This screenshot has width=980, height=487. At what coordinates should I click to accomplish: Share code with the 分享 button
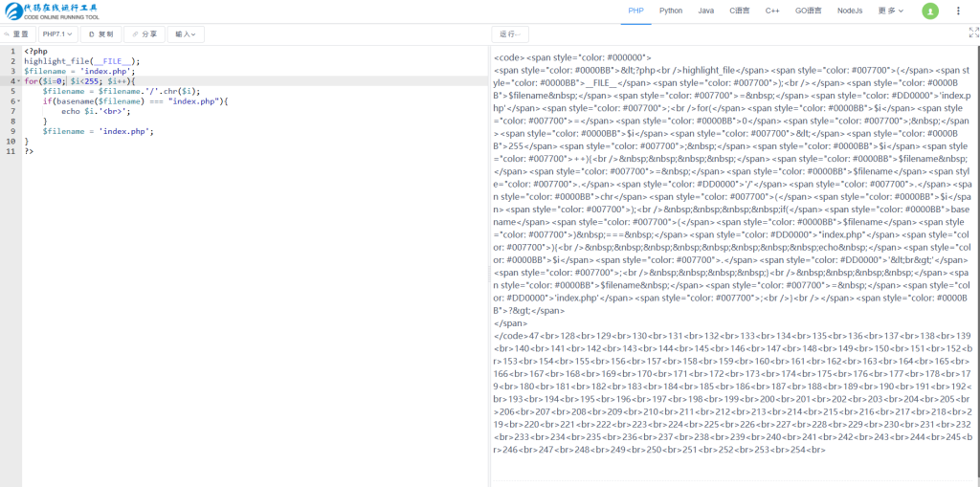[x=144, y=33]
